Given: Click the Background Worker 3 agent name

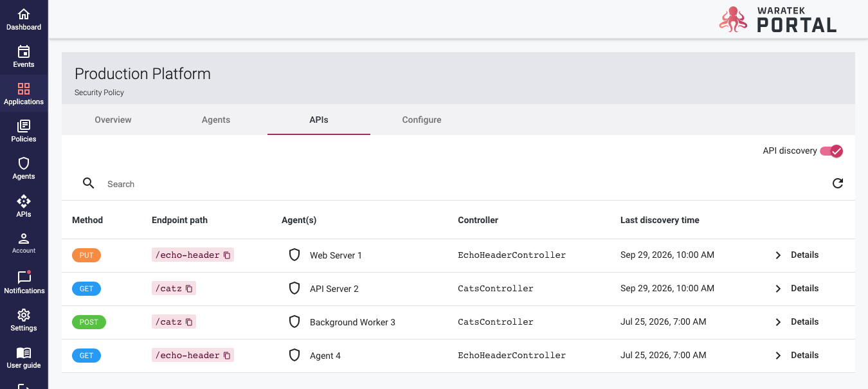Looking at the screenshot, I should 352,322.
